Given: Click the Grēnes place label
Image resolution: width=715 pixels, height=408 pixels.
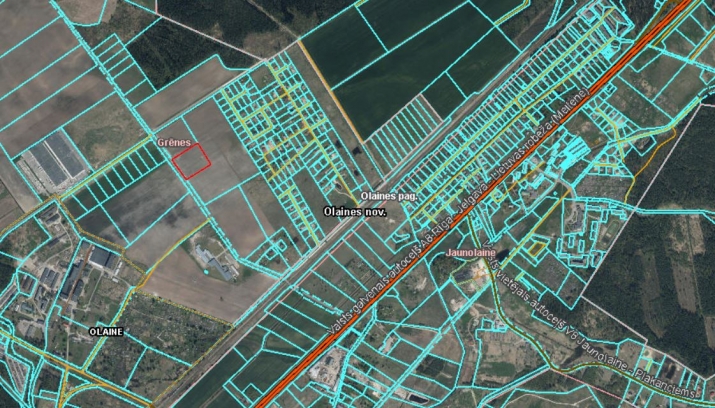Looking at the screenshot, I should coord(174,142).
